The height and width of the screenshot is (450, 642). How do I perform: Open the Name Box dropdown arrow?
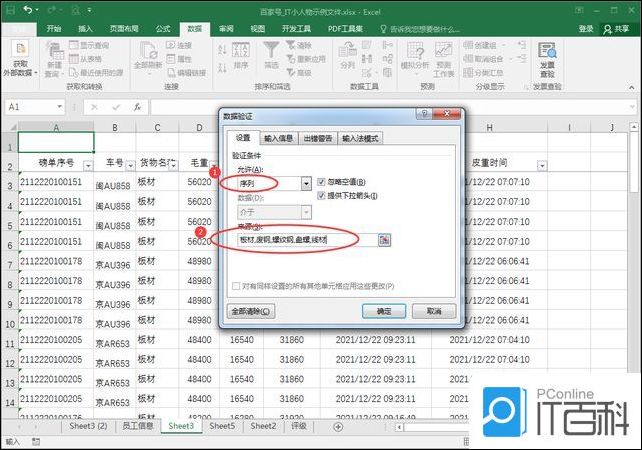59,107
